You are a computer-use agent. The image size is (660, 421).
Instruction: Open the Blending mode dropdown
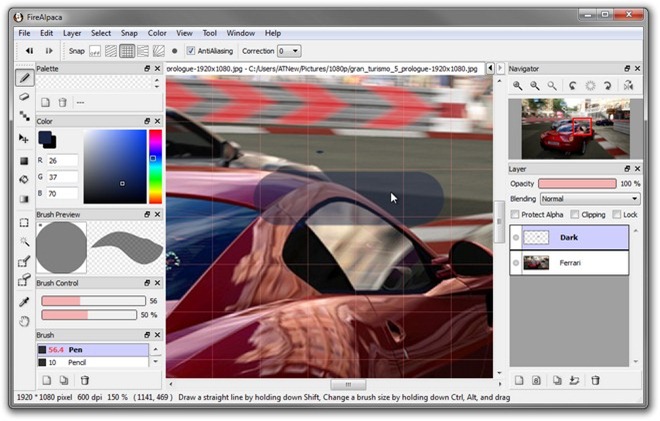[589, 199]
